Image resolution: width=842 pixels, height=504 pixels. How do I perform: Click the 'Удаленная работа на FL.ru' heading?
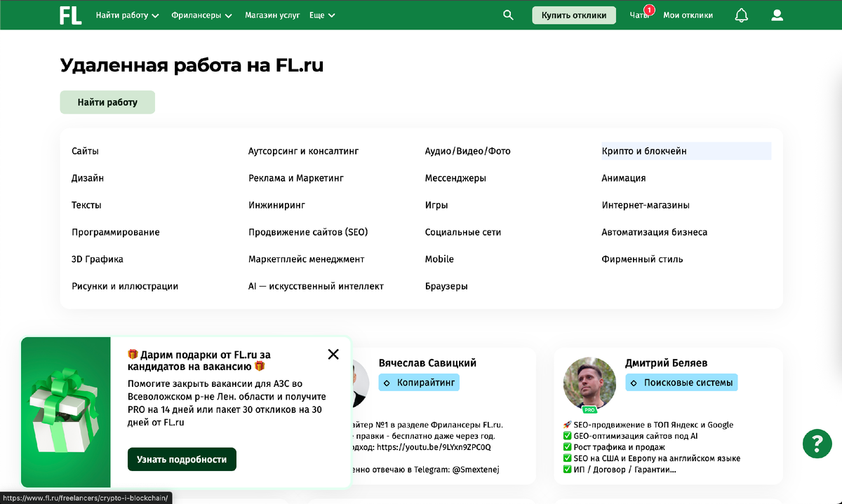tap(192, 66)
